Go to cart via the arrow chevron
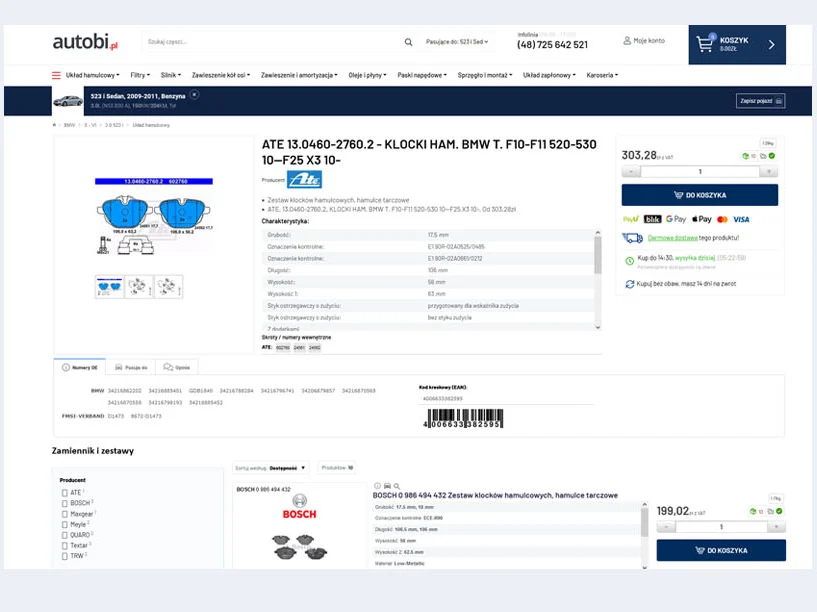Viewport: 817px width, 612px height. pyautogui.click(x=772, y=45)
